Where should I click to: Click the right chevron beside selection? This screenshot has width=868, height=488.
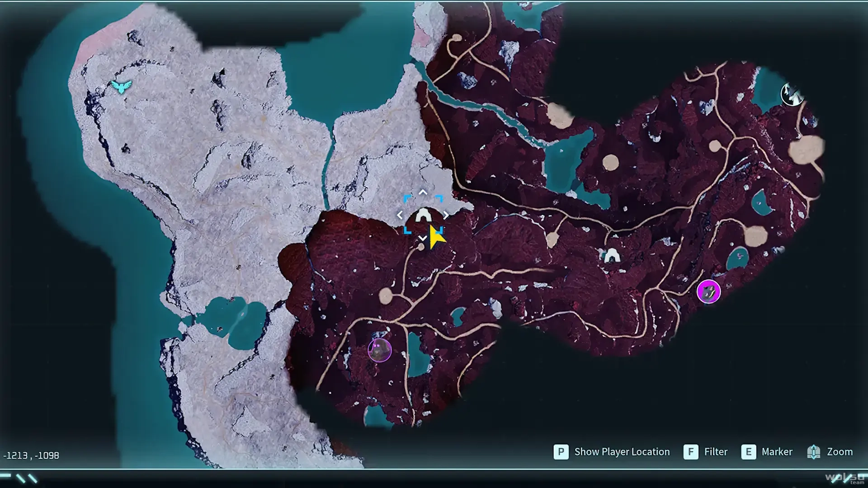[x=446, y=215]
